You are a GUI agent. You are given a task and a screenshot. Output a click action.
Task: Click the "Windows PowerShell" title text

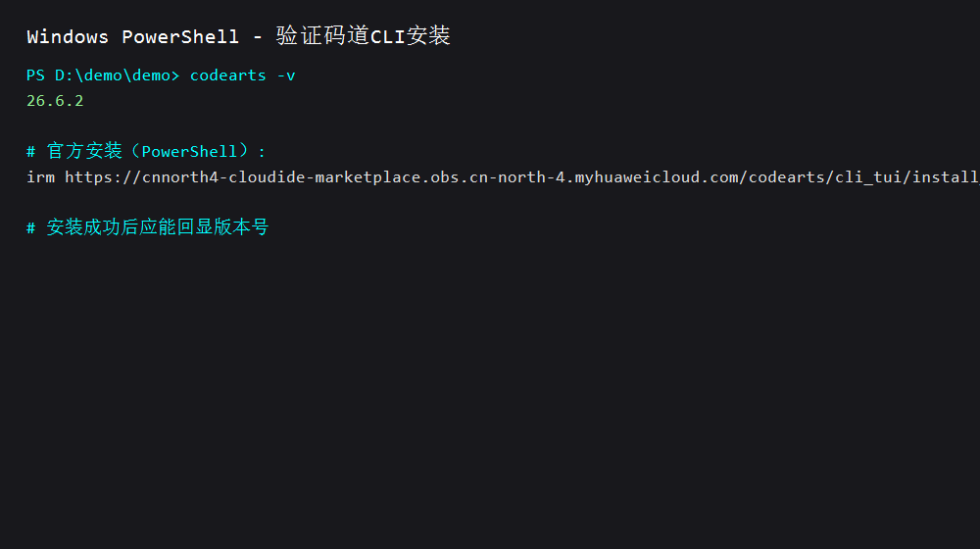(132, 36)
